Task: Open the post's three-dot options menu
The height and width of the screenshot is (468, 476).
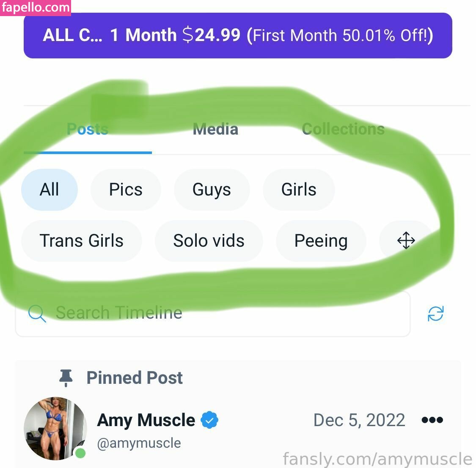Action: click(x=432, y=420)
